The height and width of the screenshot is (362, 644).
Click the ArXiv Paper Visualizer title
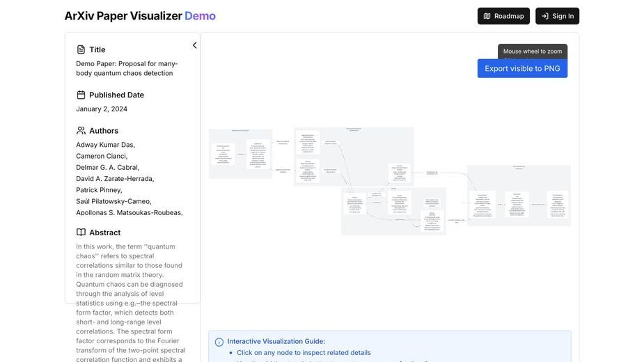123,15
